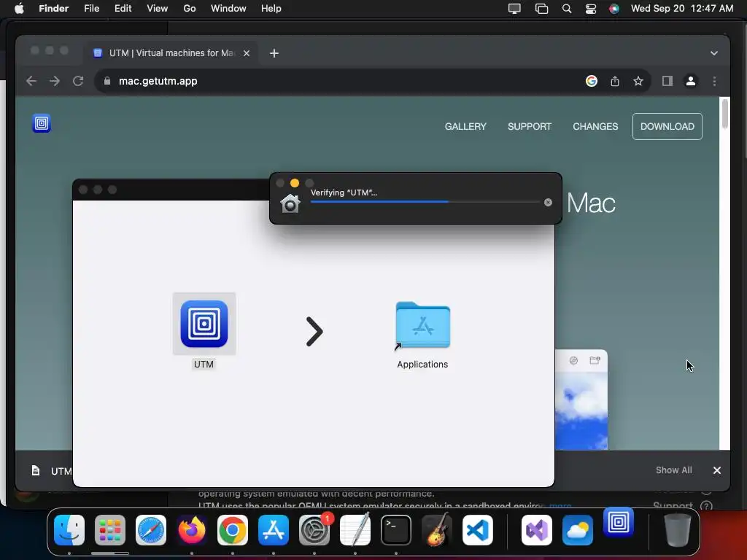Click the display icon in the menu bar
The height and width of the screenshot is (560, 747).
514,9
